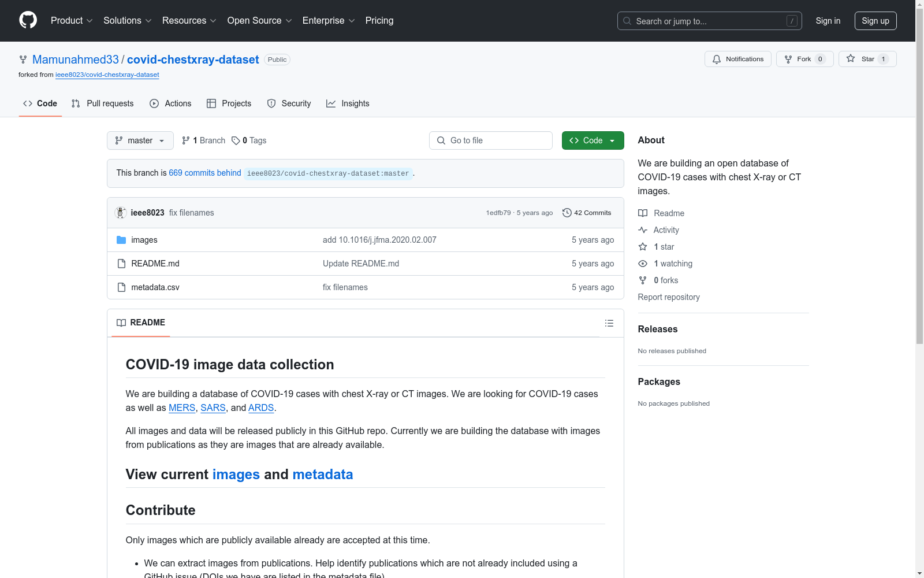Click the 1edfb79 commit hash
The image size is (924, 578).
coord(498,213)
